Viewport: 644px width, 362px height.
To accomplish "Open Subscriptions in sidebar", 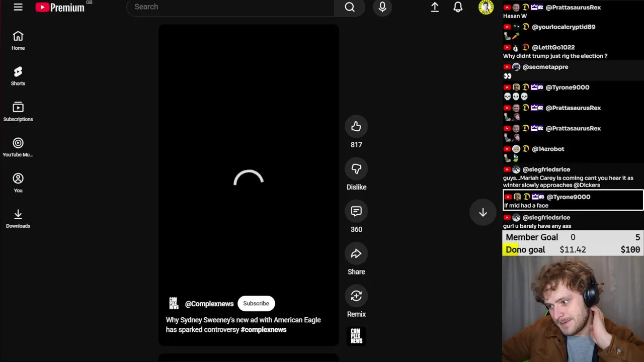I will 18,112.
